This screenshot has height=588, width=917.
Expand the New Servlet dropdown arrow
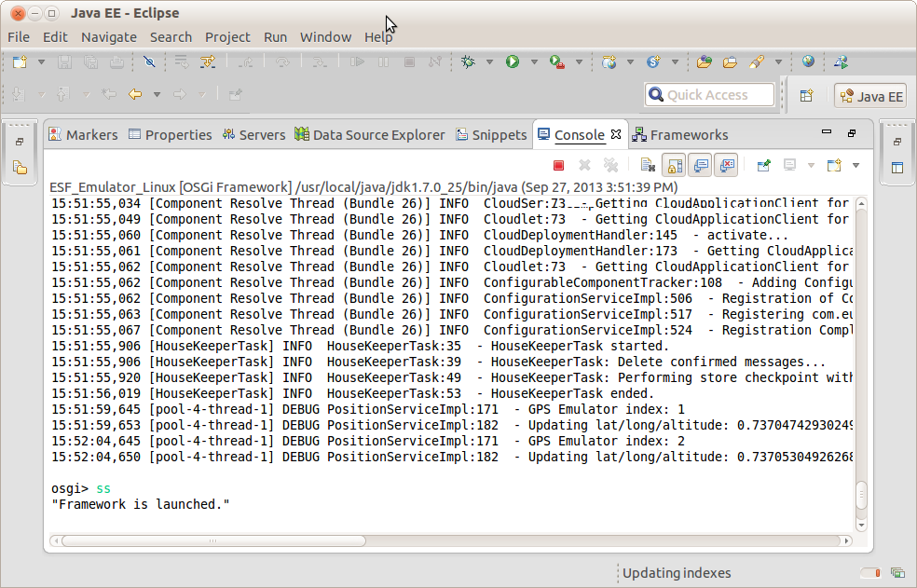tap(675, 62)
